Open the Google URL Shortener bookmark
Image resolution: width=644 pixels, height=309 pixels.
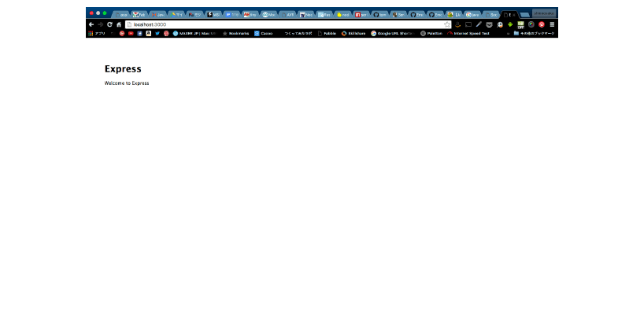[393, 34]
